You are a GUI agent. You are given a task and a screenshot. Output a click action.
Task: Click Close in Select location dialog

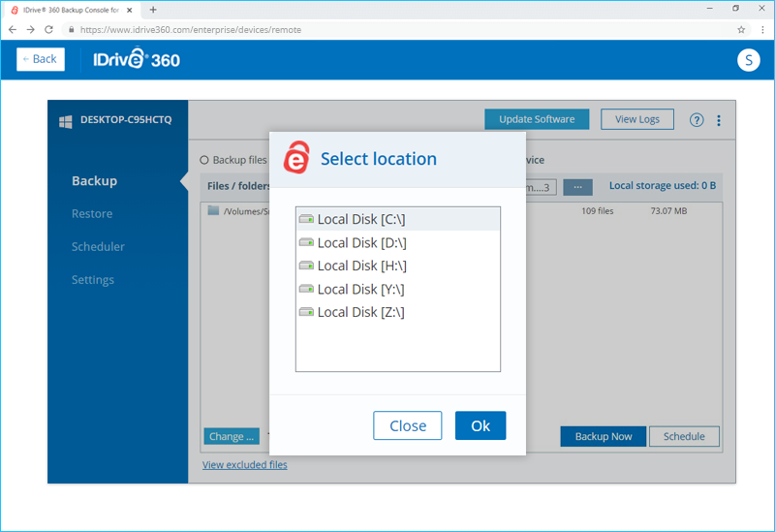(408, 426)
